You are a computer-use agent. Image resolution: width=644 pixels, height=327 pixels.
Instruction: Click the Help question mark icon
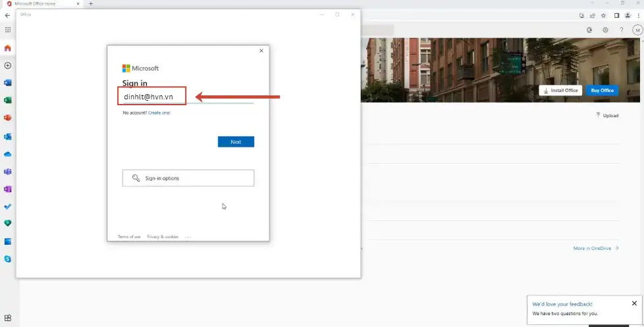click(x=621, y=30)
